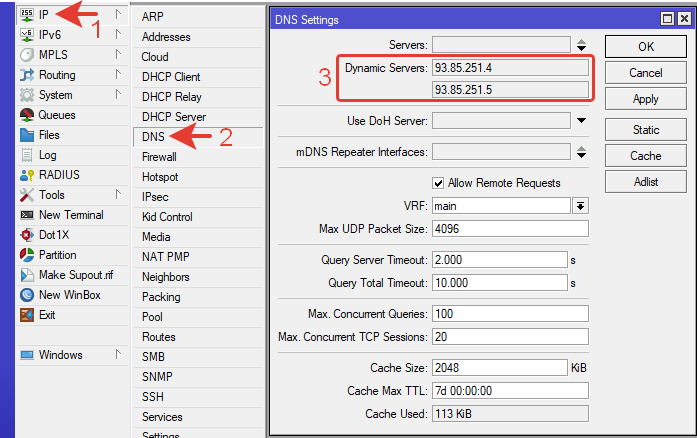This screenshot has height=438, width=697.
Task: Open the Files folder icon
Action: coord(27,135)
